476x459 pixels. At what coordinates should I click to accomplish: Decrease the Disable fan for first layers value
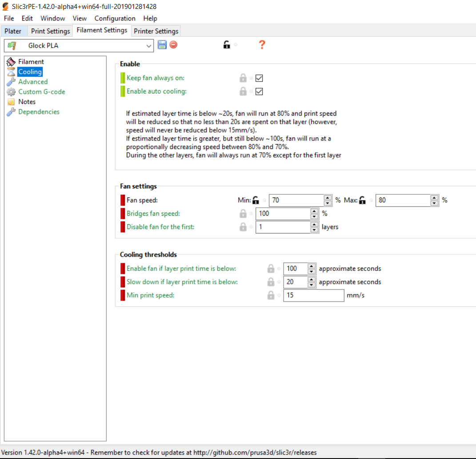(314, 230)
